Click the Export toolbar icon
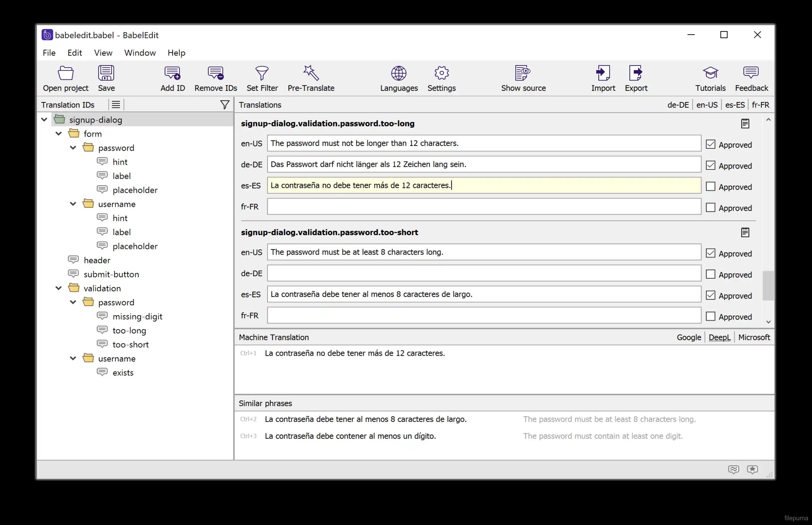This screenshot has width=812, height=525. click(x=636, y=73)
